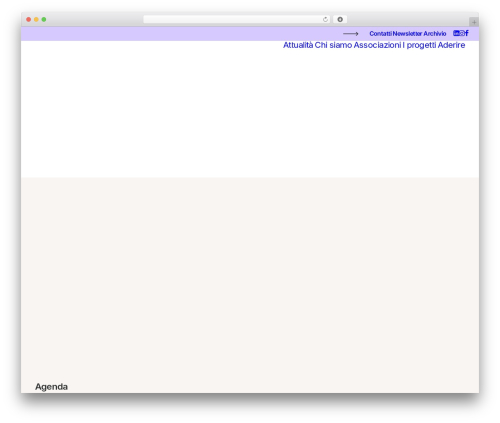
Task: Open the LinkedIn social icon
Action: pyautogui.click(x=456, y=33)
